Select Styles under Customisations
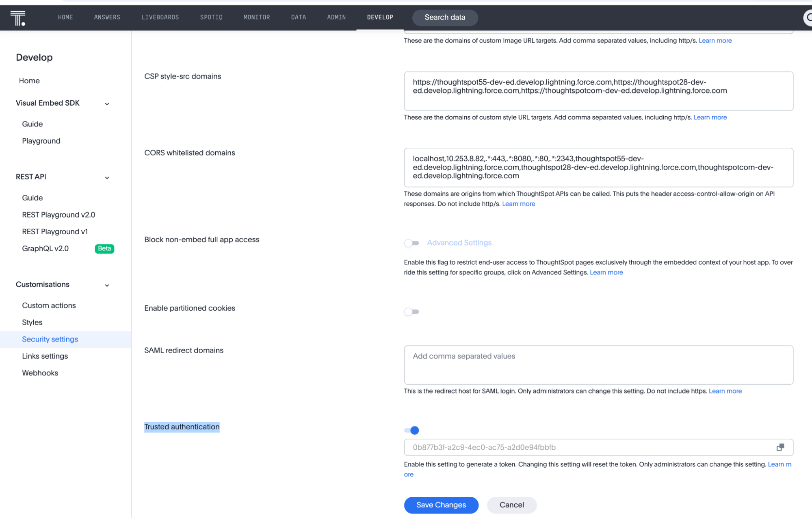This screenshot has width=812, height=518. point(32,322)
